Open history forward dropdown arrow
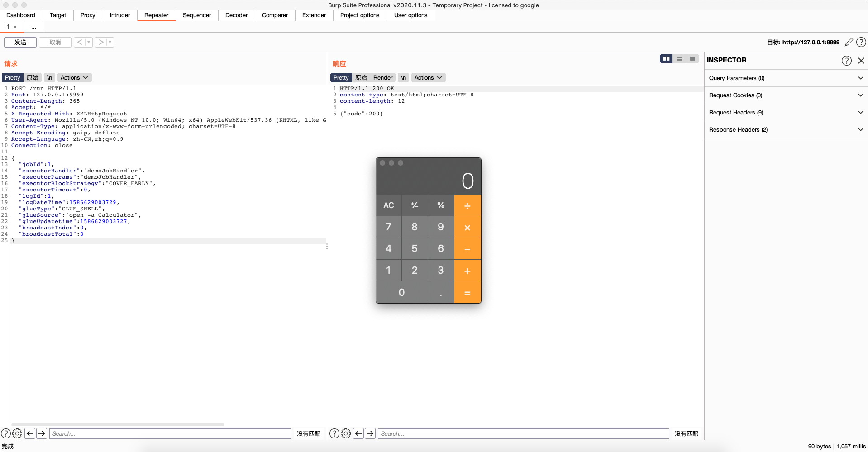 pos(110,42)
